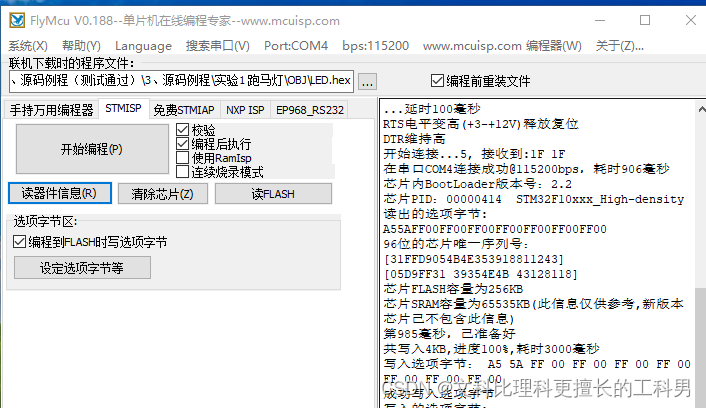Open the Language menu
Screen dimensions: 706x408
(143, 45)
